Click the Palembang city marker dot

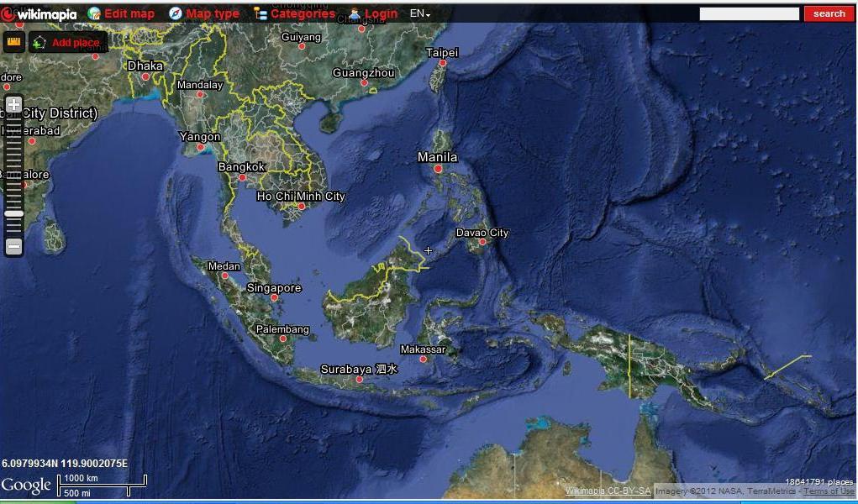tap(283, 339)
